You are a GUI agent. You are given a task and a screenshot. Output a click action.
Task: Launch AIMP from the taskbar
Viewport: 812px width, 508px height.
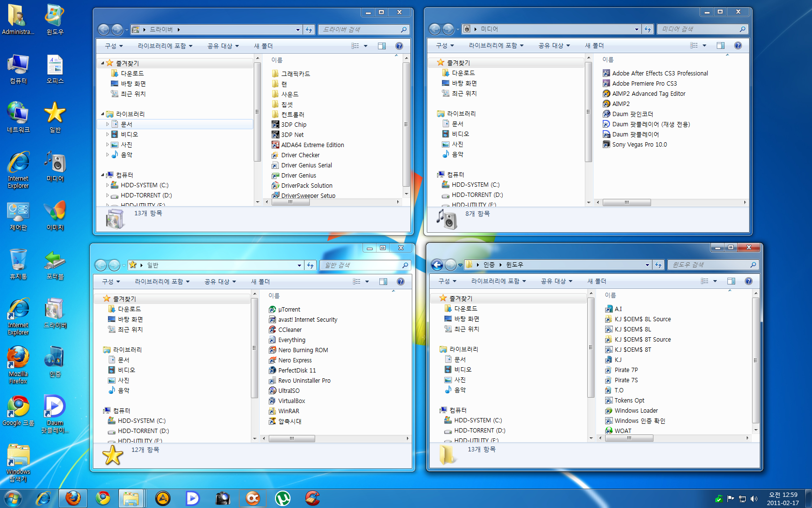tap(163, 498)
